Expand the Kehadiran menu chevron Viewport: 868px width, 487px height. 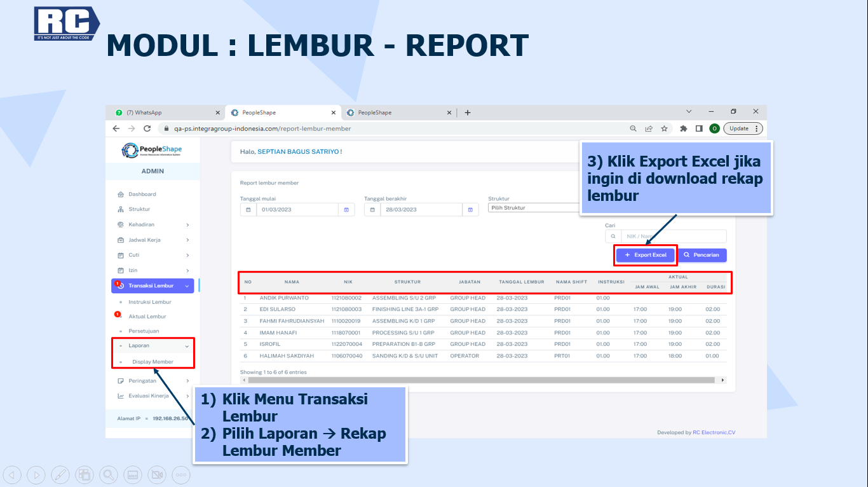click(x=187, y=225)
